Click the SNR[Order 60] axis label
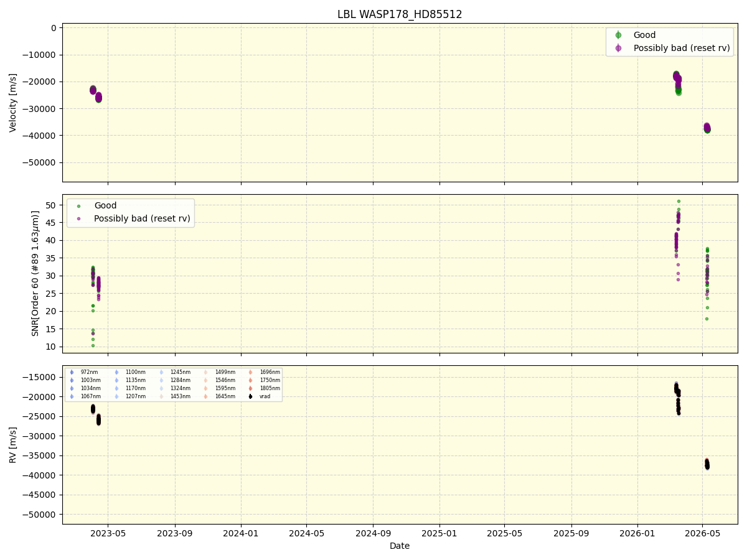Viewport: 747px width, 560px height. (x=35, y=273)
